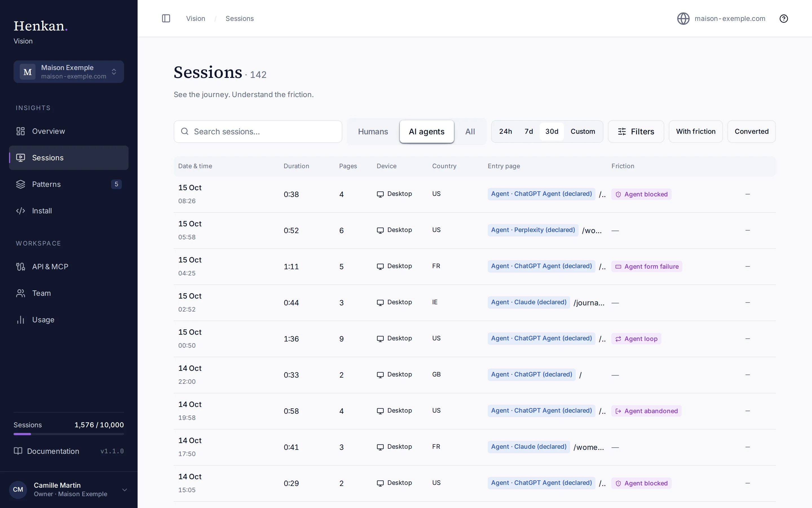This screenshot has width=812, height=508.
Task: Click the Agent abandoned friction tag
Action: click(646, 411)
